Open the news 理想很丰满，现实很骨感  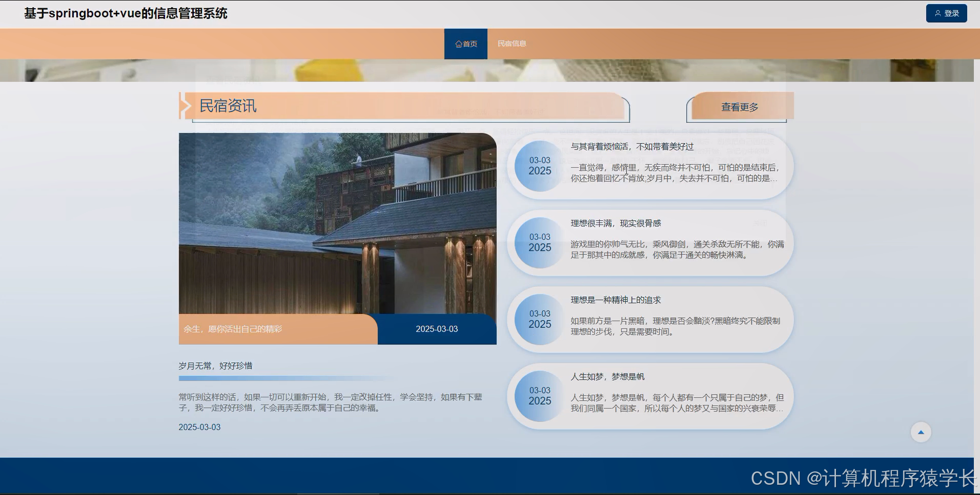615,223
